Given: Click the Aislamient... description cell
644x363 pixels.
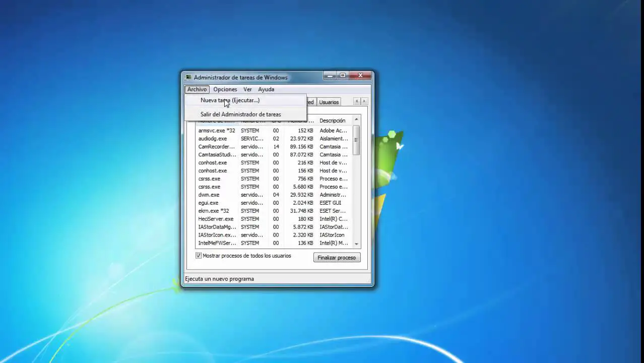Looking at the screenshot, I should (x=334, y=139).
